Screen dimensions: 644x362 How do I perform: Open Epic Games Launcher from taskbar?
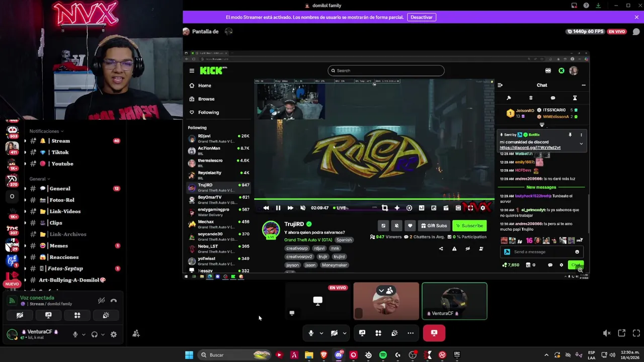[457, 355]
